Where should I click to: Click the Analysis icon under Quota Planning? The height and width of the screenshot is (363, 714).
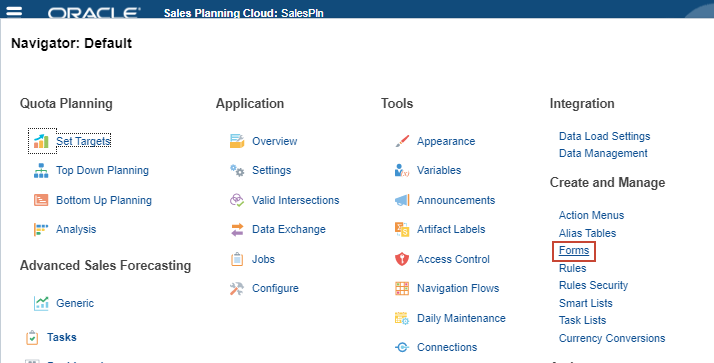(41, 229)
